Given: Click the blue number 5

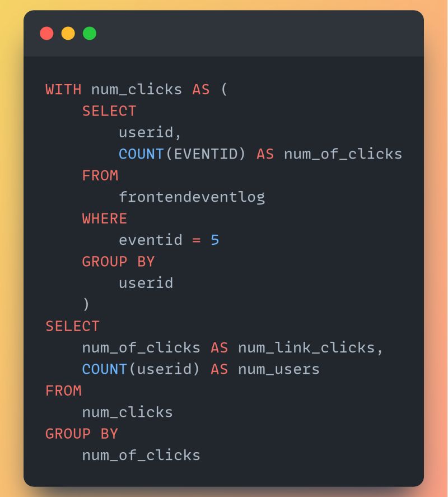Looking at the screenshot, I should pos(215,240).
